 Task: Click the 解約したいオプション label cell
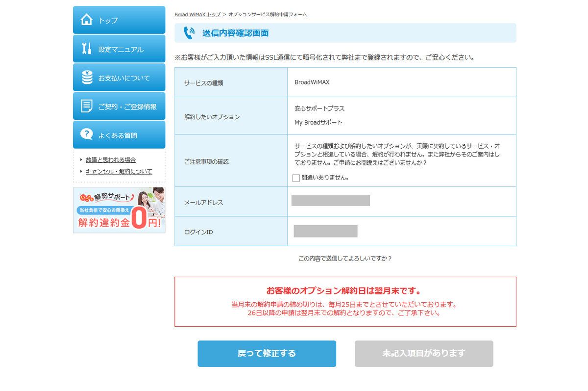[231, 116]
